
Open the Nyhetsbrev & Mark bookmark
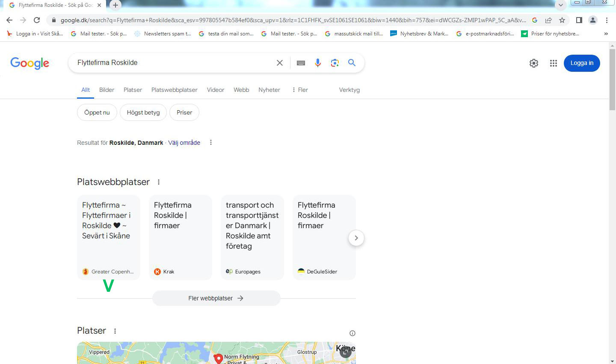coord(420,34)
